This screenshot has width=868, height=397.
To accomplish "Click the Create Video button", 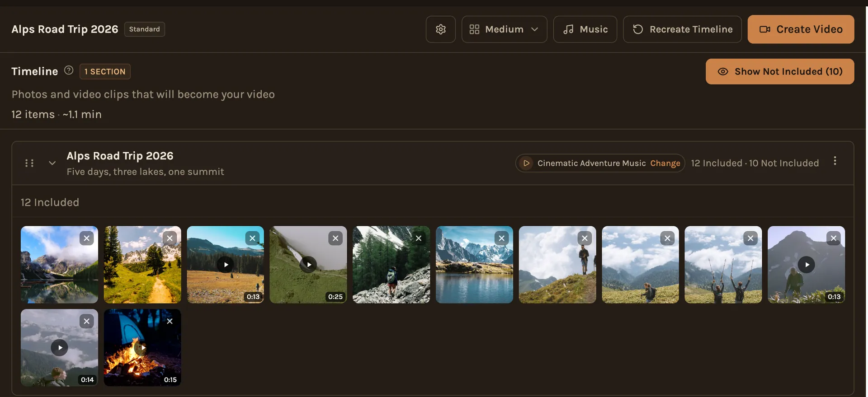I will tap(801, 29).
